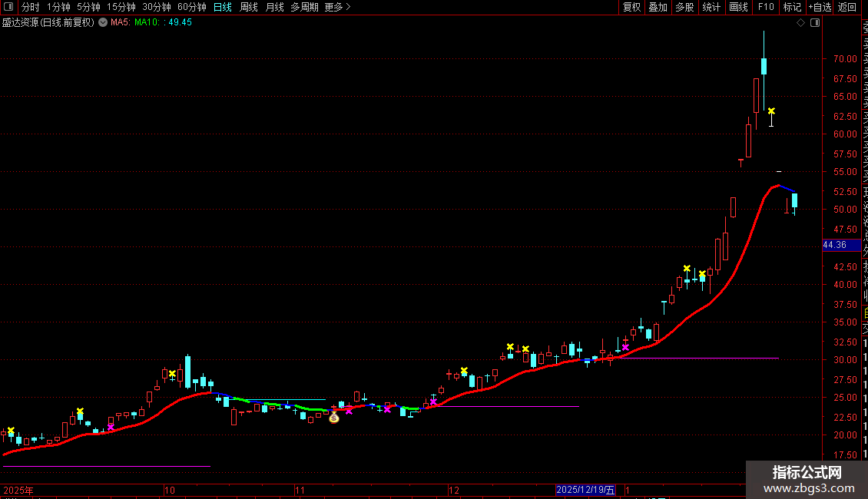
Task: Click the 复权 adjustment button
Action: (631, 7)
